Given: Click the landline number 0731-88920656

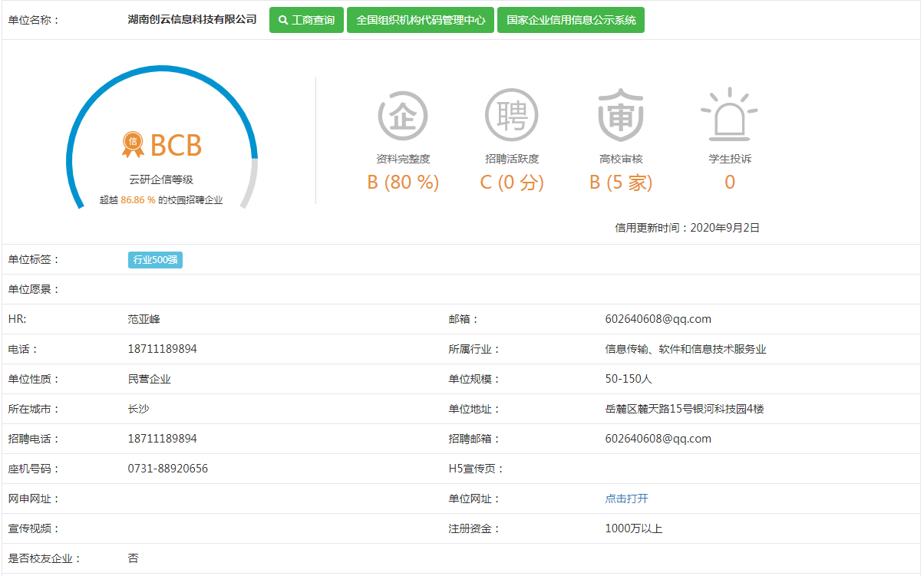Looking at the screenshot, I should click(x=167, y=469).
